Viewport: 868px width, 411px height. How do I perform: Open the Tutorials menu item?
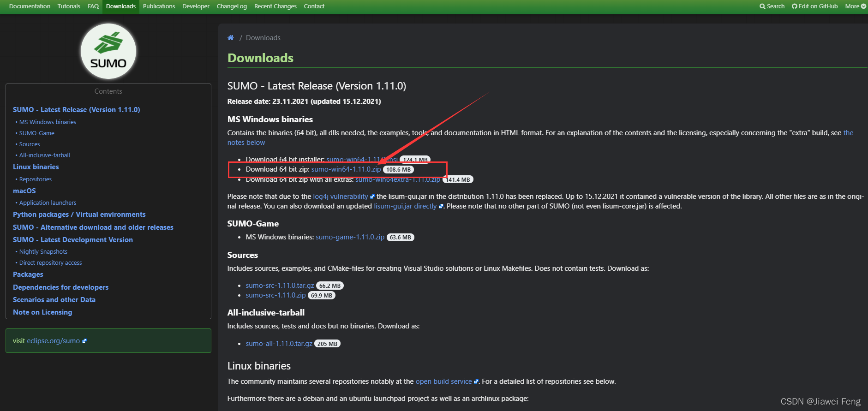pos(69,6)
